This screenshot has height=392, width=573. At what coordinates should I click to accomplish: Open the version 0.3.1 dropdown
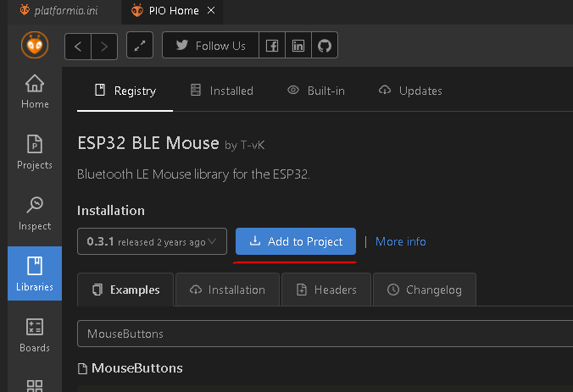[x=152, y=241]
